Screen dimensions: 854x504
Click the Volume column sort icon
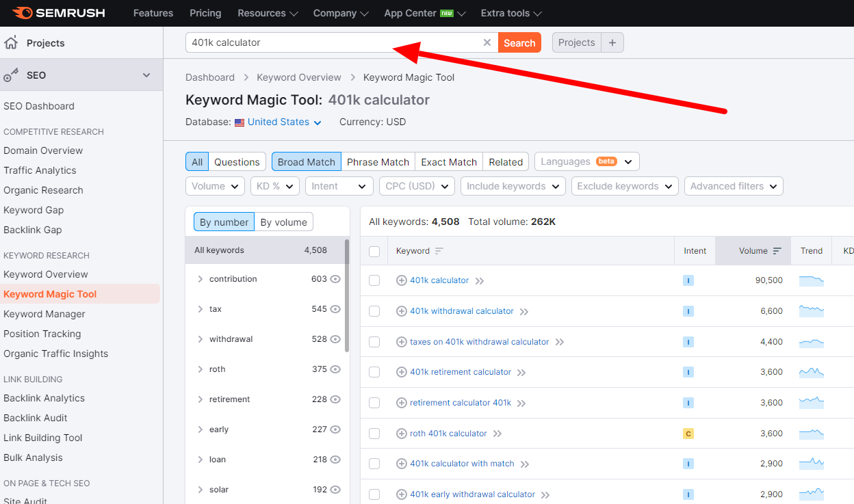click(777, 251)
